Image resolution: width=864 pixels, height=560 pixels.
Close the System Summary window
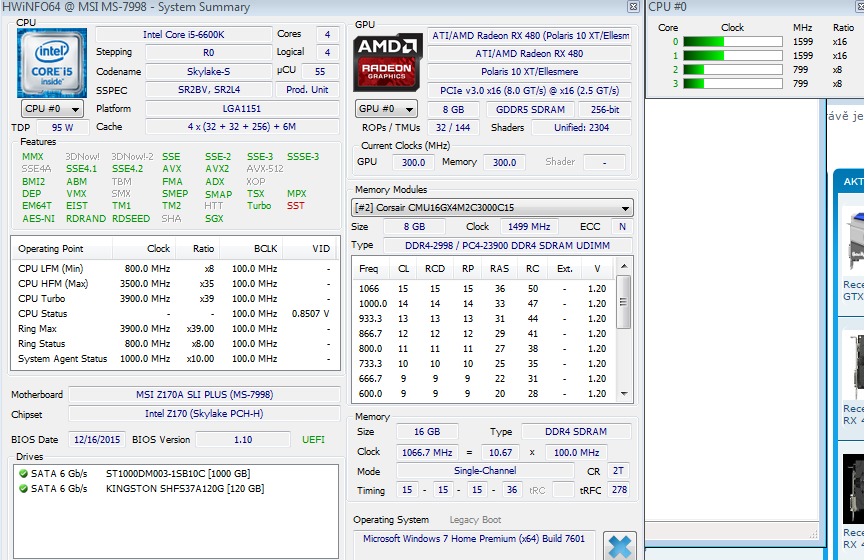pos(633,7)
